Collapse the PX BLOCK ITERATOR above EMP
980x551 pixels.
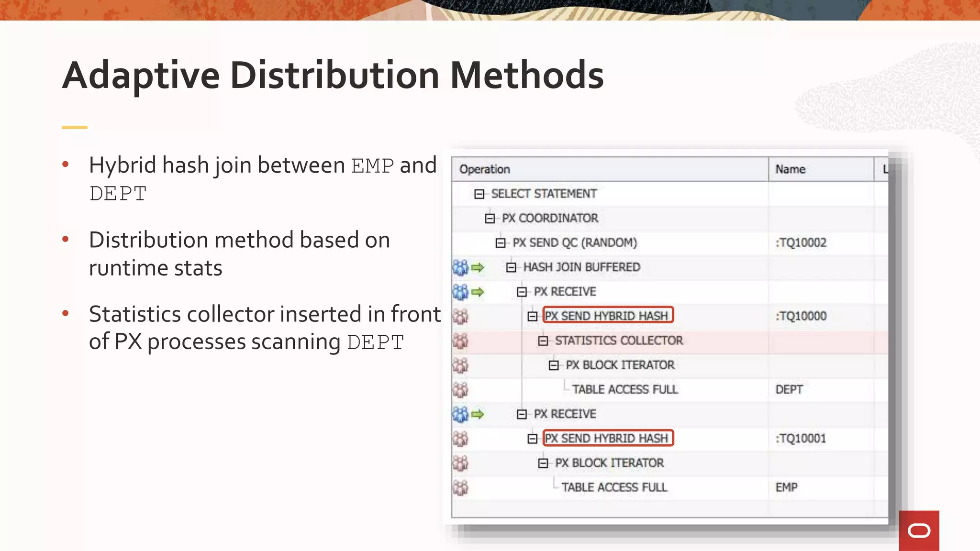click(543, 463)
